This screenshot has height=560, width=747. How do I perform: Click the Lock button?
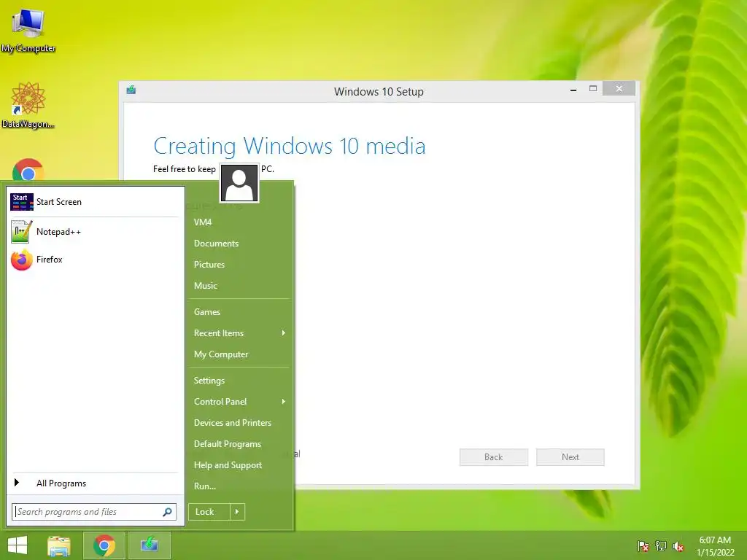209,512
